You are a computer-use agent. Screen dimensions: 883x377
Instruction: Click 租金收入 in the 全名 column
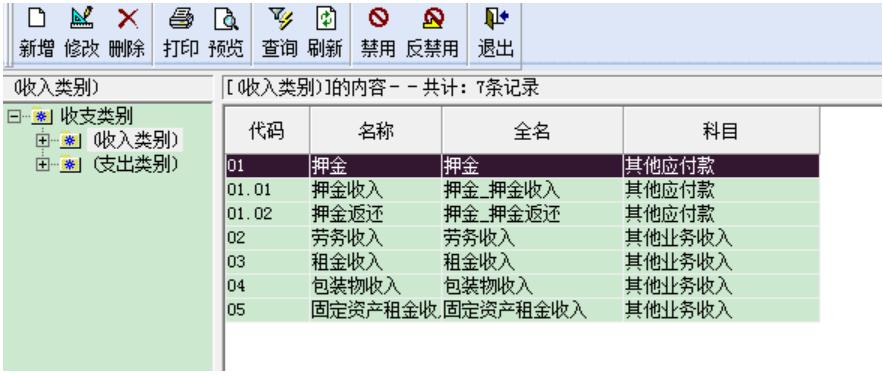[532, 262]
